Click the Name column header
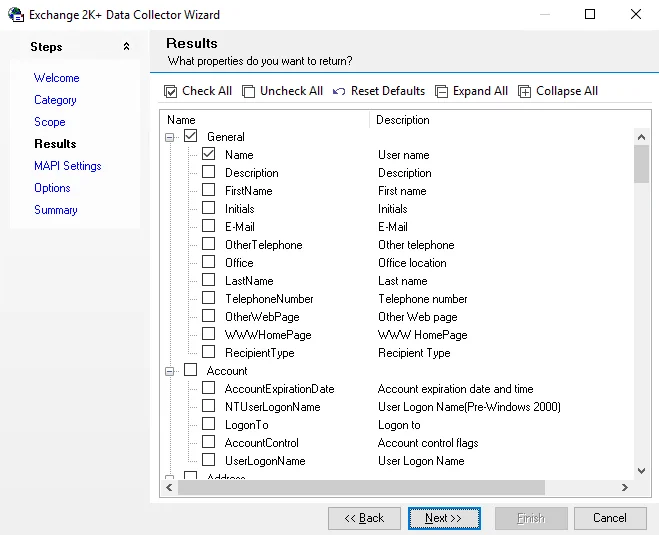The width and height of the screenshot is (659, 535). pyautogui.click(x=265, y=120)
